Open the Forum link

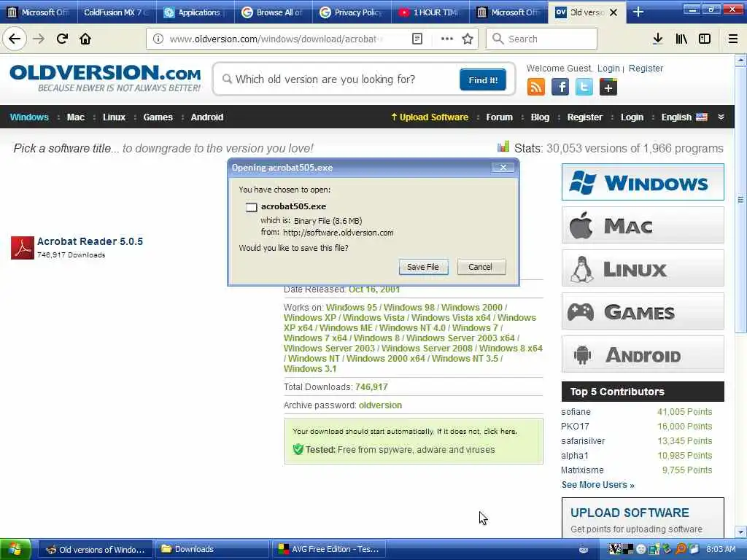(x=499, y=117)
